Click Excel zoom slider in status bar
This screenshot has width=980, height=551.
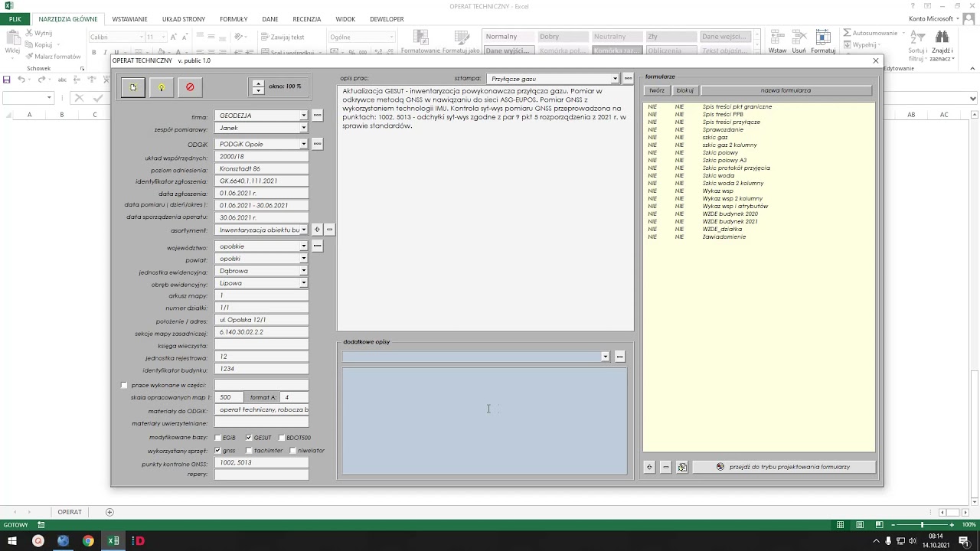tap(921, 525)
